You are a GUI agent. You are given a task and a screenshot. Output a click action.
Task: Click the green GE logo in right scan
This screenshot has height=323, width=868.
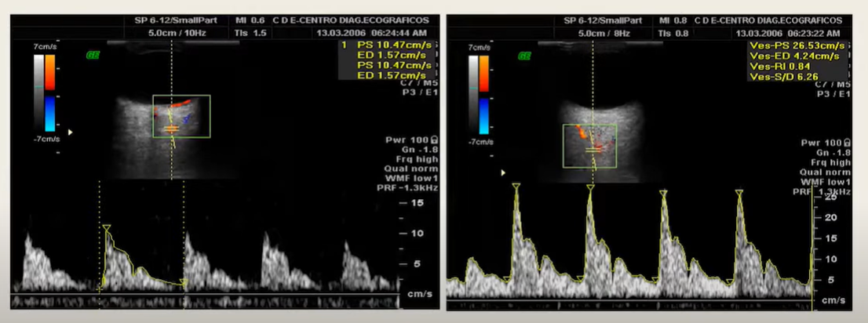click(x=525, y=56)
